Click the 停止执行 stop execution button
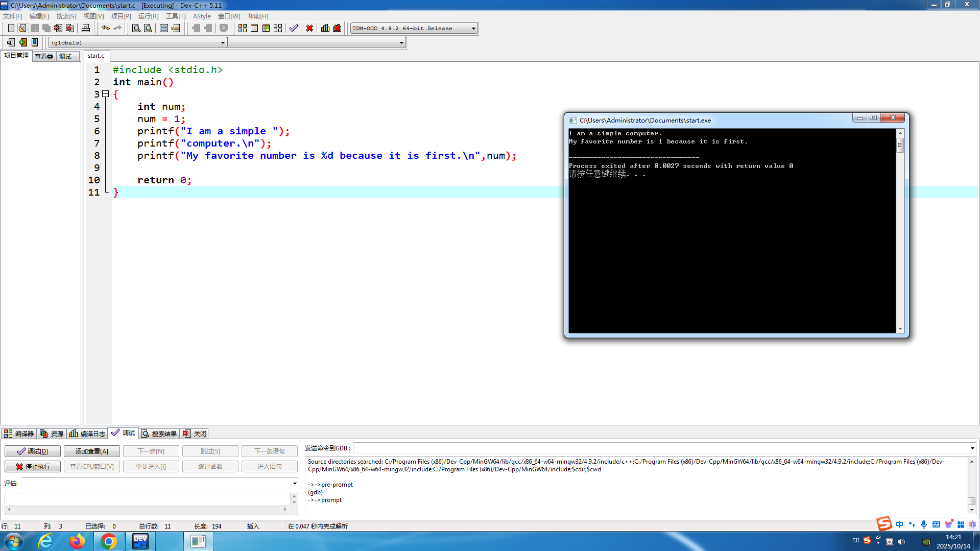This screenshot has width=980, height=551. point(33,467)
